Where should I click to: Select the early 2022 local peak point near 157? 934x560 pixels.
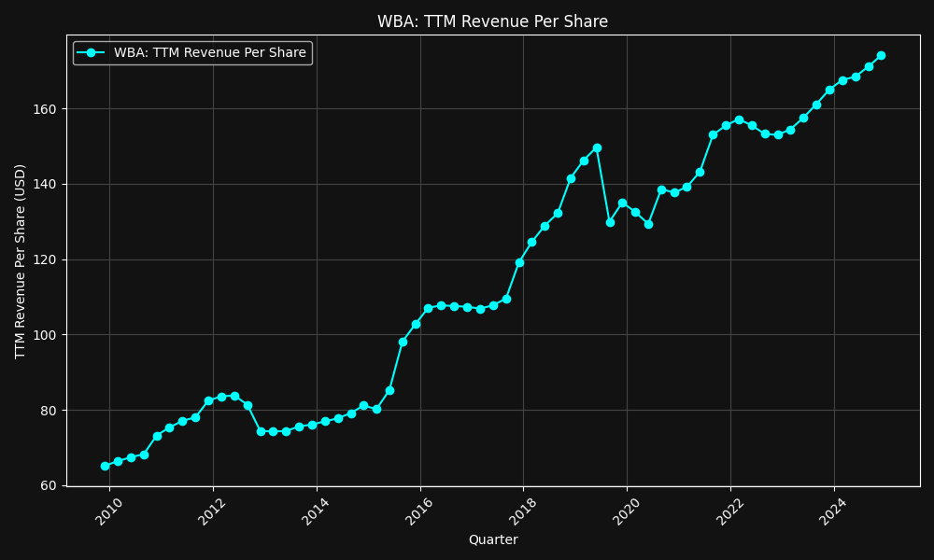[739, 119]
